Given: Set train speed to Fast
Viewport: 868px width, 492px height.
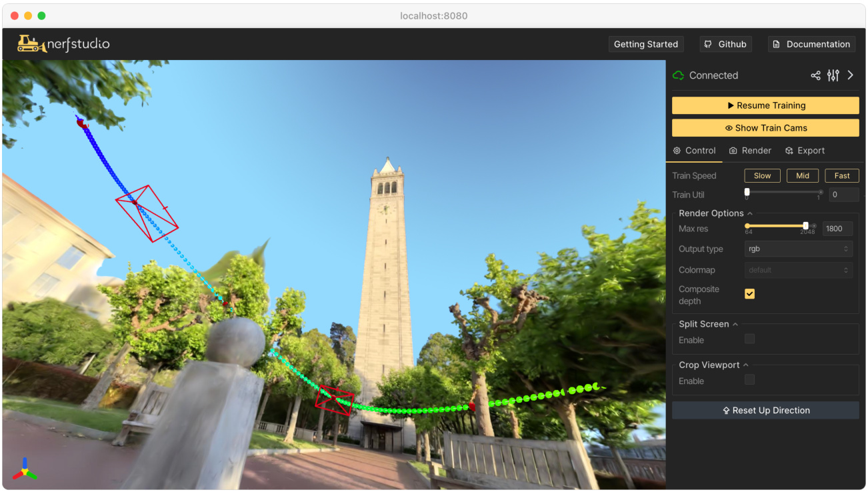Looking at the screenshot, I should [x=842, y=176].
